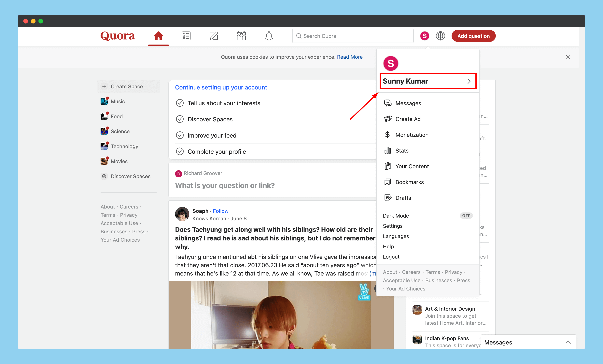Image resolution: width=603 pixels, height=364 pixels.
Task: Choose Logout in the profile menu
Action: 391,257
